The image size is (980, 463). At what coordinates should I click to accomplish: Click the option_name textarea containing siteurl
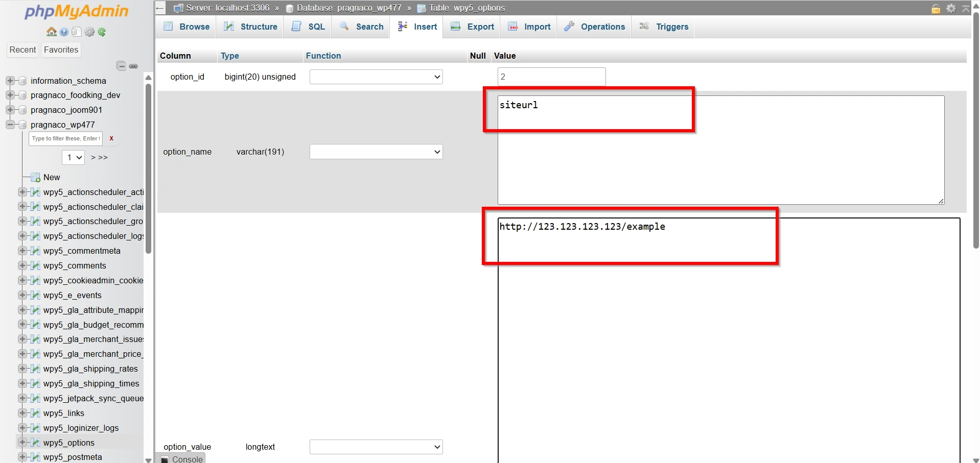click(721, 150)
